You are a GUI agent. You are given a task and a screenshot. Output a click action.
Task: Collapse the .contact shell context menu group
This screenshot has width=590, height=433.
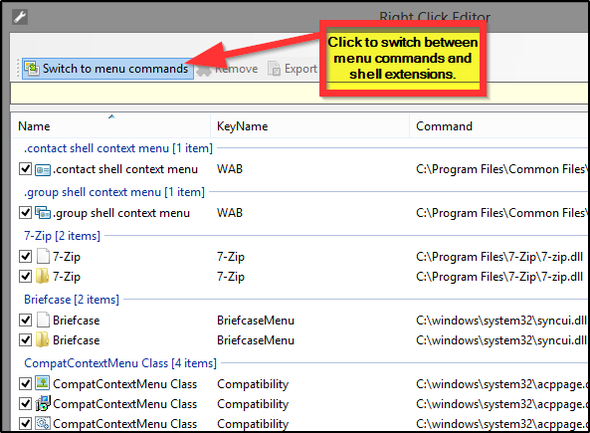coord(118,148)
